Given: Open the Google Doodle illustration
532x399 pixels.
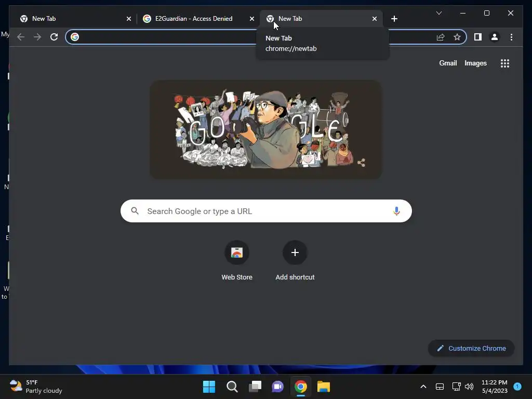Looking at the screenshot, I should (265, 129).
